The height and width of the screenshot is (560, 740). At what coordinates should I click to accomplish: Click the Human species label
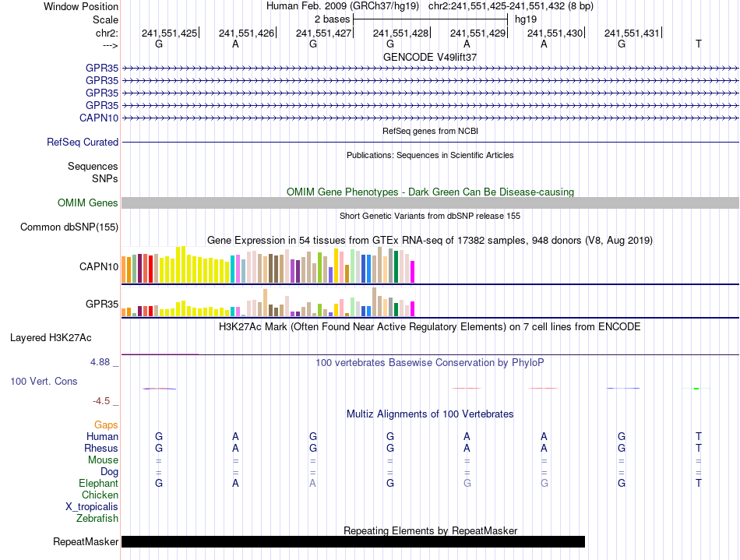tap(102, 436)
